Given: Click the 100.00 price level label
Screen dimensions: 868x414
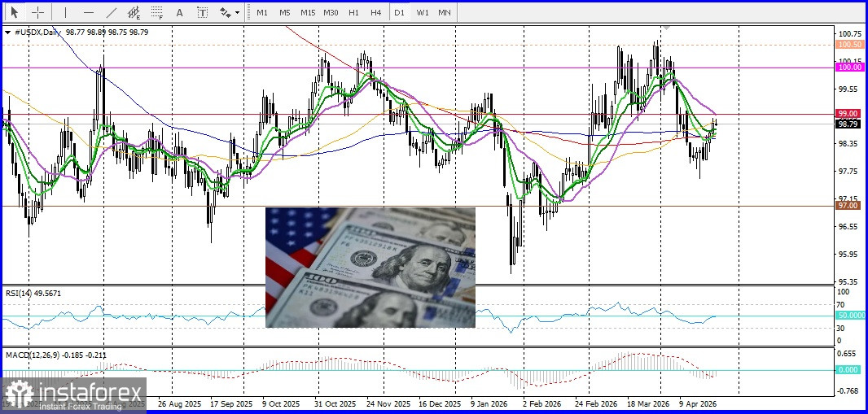Looking at the screenshot, I should [x=850, y=67].
